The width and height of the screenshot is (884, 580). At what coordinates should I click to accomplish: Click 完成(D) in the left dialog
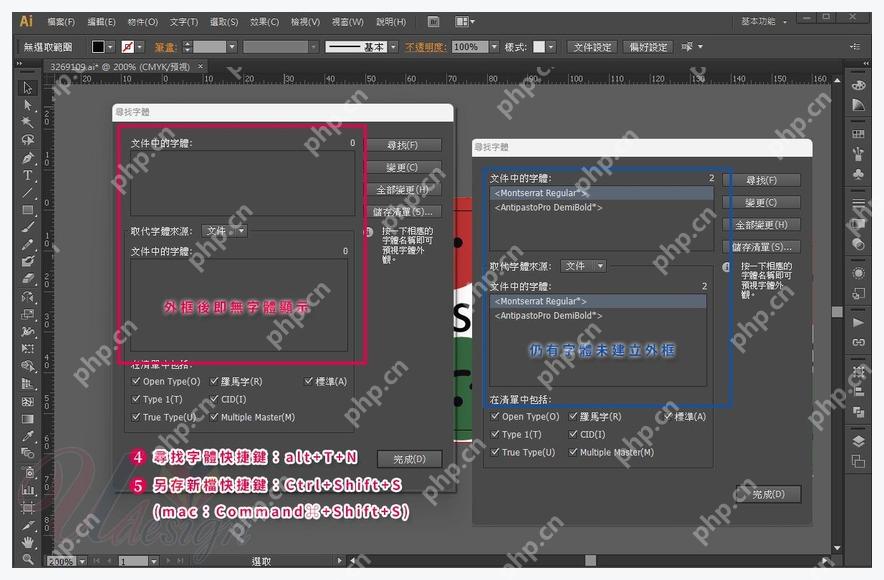[409, 459]
